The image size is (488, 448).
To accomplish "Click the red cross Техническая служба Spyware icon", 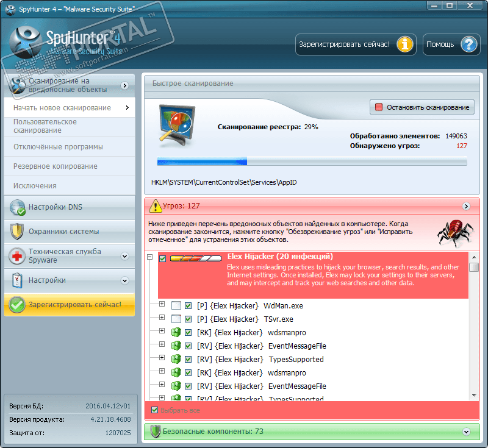I will [17, 256].
